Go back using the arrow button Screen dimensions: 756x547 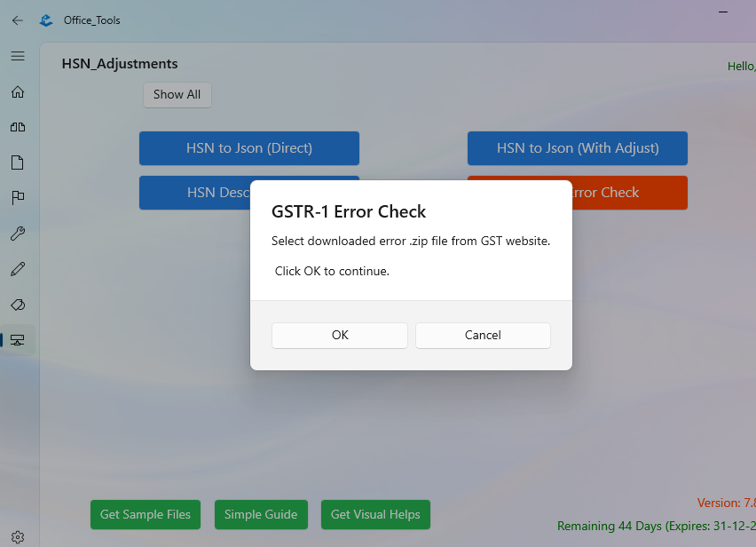click(17, 20)
